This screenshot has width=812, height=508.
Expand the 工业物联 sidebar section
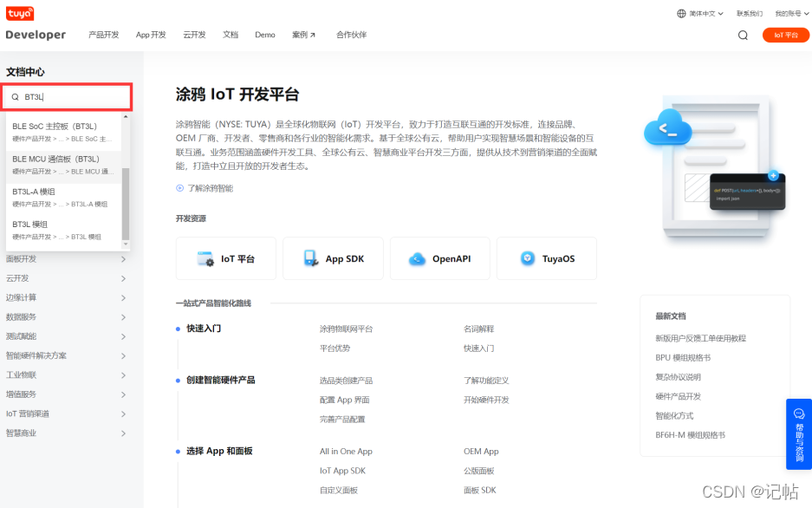click(x=66, y=374)
